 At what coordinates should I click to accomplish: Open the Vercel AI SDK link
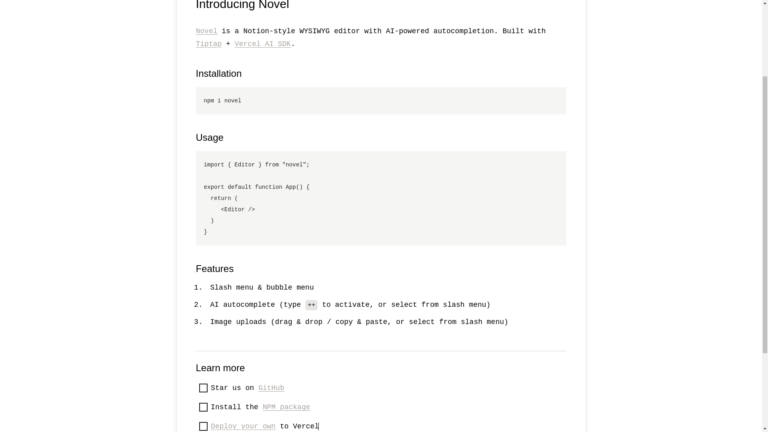pos(262,44)
